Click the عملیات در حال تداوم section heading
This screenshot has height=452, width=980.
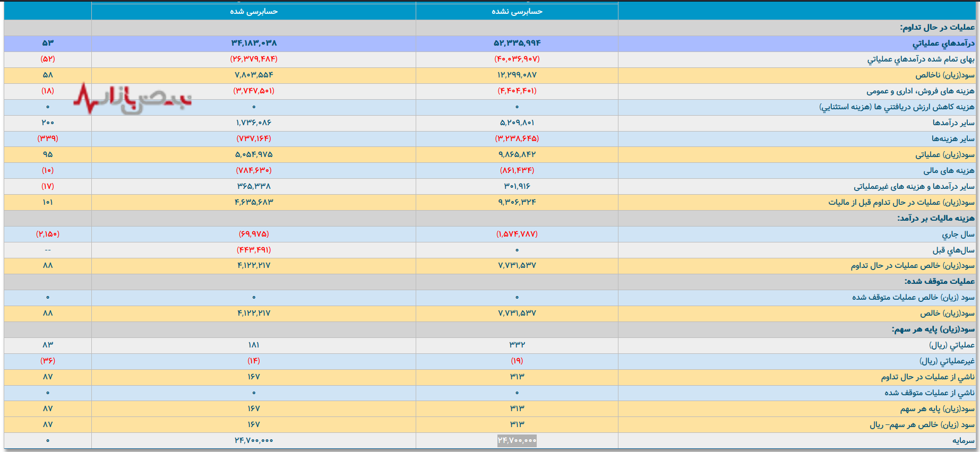point(937,27)
